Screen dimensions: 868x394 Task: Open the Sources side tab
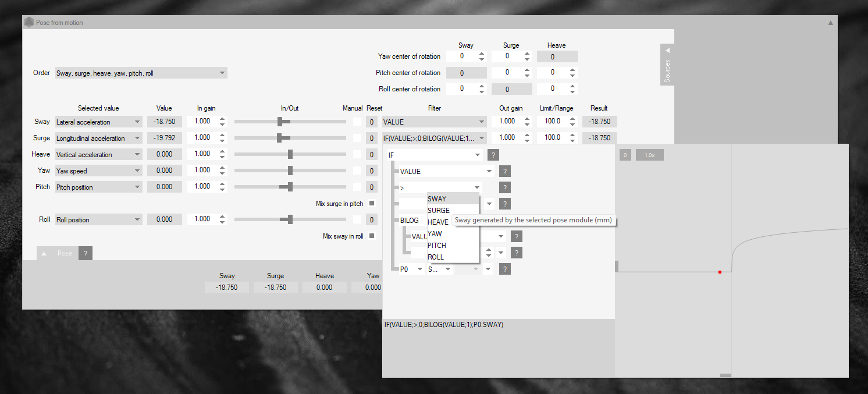[667, 64]
